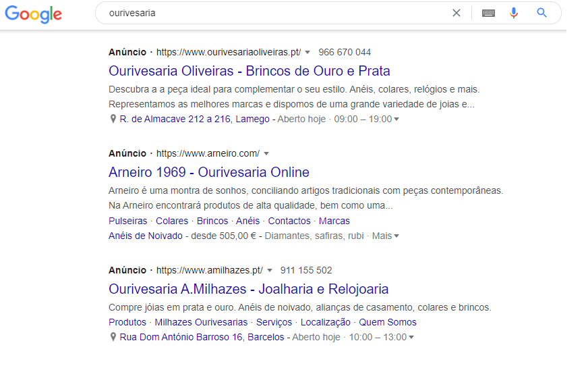Click URL https://www.ourivesariaoliveiras.pt/

point(229,52)
